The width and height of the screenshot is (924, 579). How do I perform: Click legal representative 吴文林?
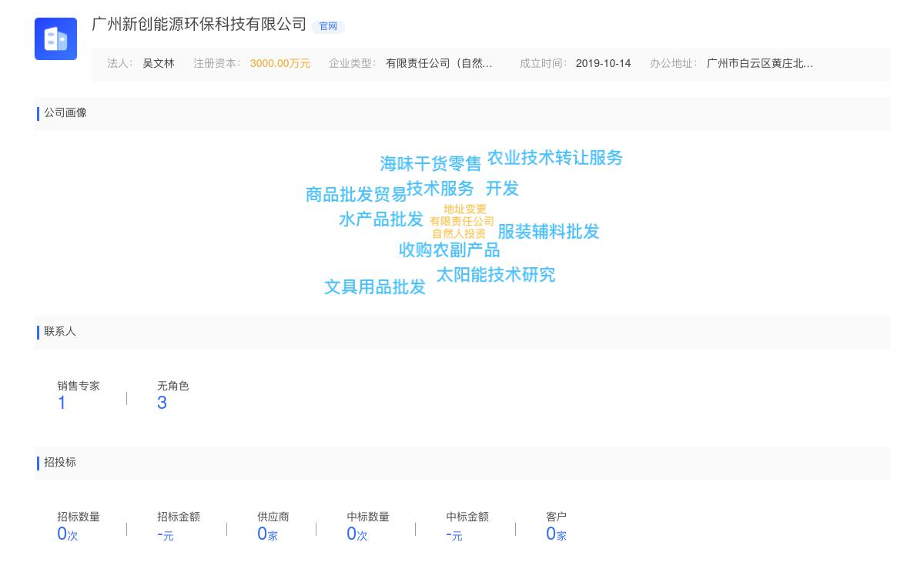(x=159, y=64)
